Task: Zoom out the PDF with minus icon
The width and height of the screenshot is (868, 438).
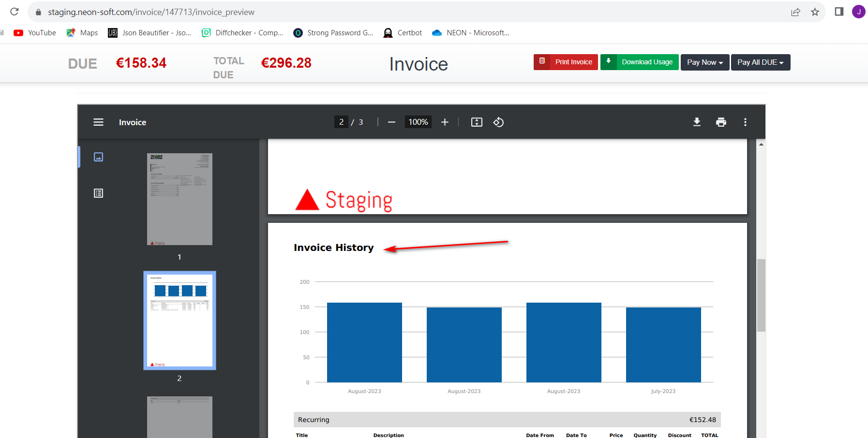Action: pos(391,122)
